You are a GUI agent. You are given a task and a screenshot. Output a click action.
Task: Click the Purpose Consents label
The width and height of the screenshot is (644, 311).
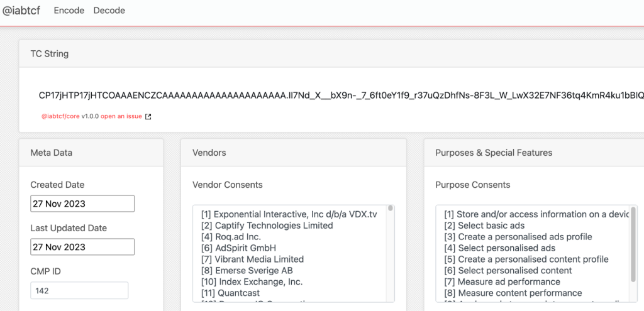pyautogui.click(x=473, y=185)
